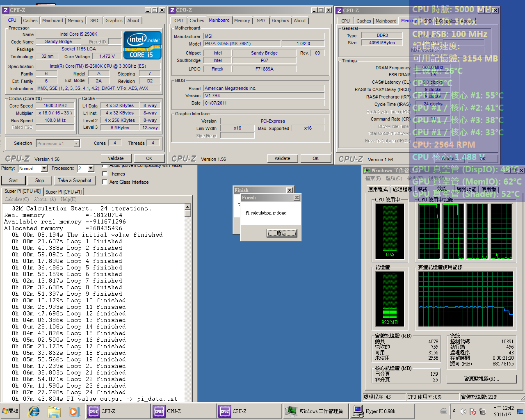Click Model field P67A-GD55 (MS-7681)
Viewport: 525px width, 420px height.
[242, 43]
